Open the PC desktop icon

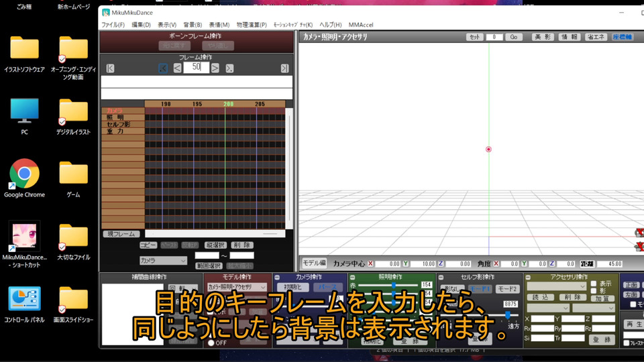24,116
